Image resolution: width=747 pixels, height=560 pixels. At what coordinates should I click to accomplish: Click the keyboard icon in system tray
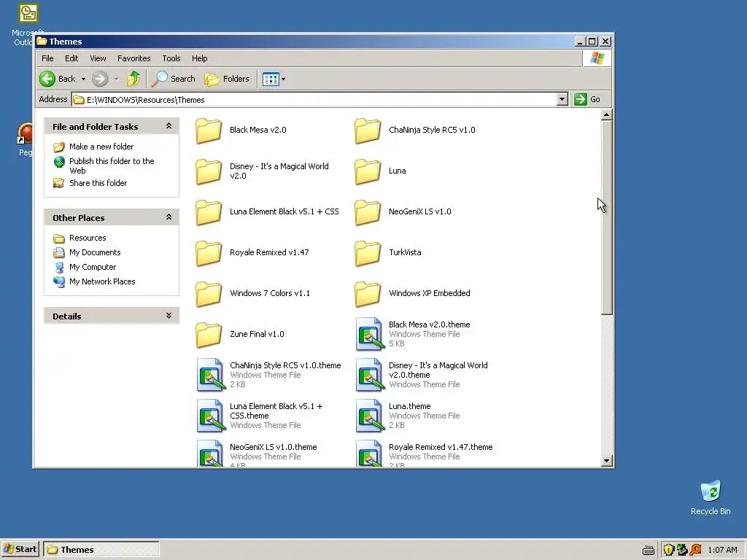649,551
